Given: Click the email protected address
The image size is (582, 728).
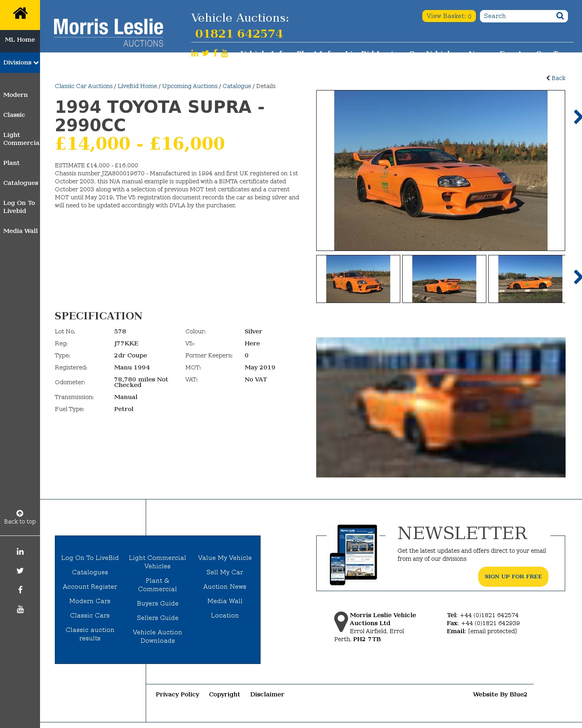Looking at the screenshot, I should [492, 631].
